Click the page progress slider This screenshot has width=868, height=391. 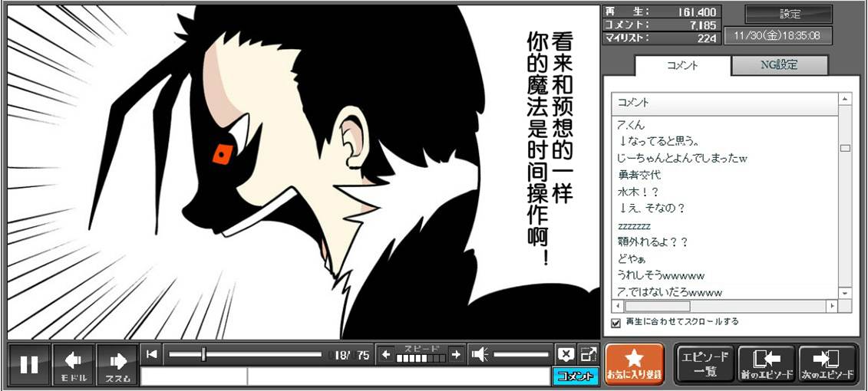(245, 354)
